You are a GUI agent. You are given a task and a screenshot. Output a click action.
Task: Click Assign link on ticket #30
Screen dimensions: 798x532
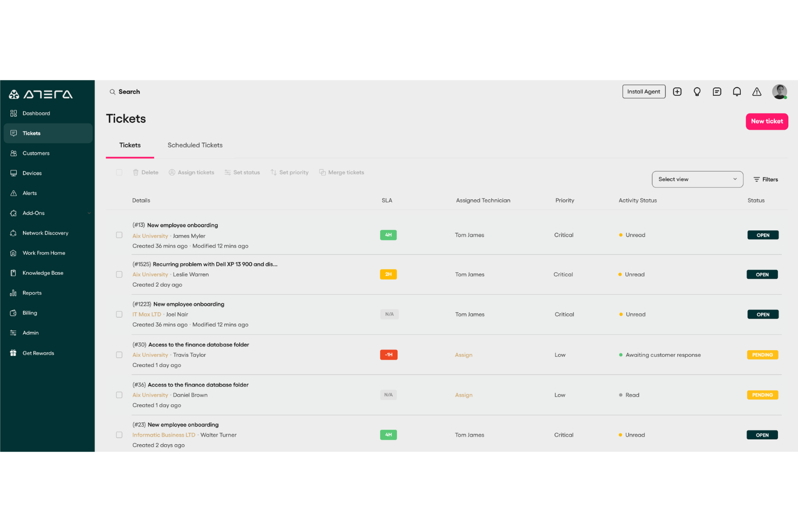pos(463,355)
